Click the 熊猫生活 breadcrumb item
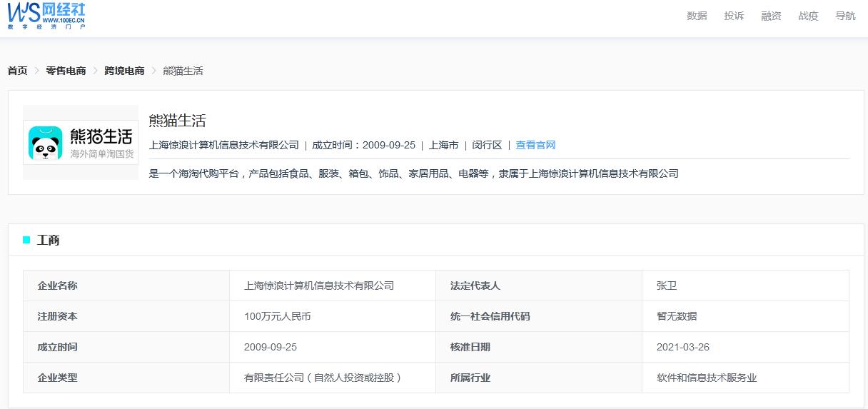This screenshot has width=868, height=409. [183, 71]
